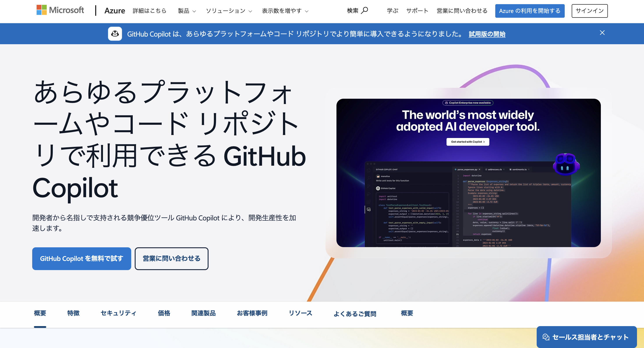Expand the 表示数を増やす dropdown
644x348 pixels.
coord(285,11)
